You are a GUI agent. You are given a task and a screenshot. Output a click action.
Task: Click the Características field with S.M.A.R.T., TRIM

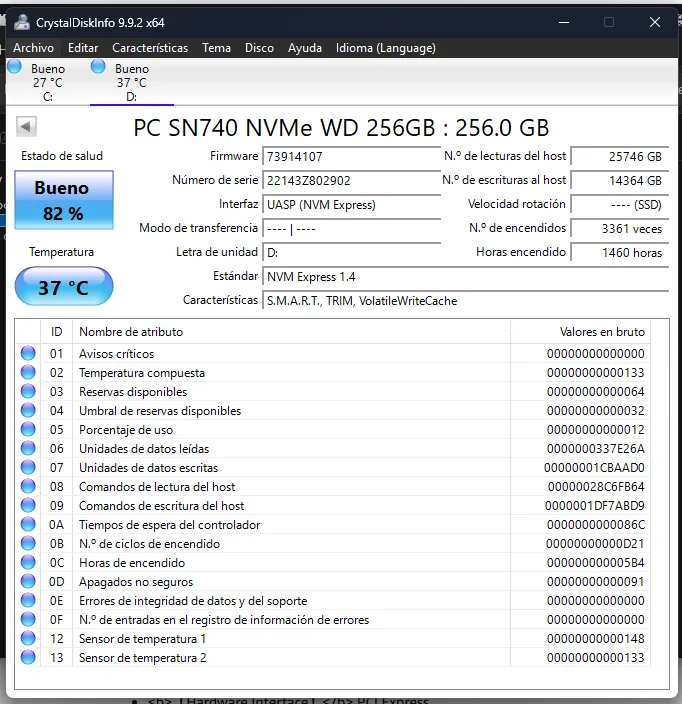point(465,300)
